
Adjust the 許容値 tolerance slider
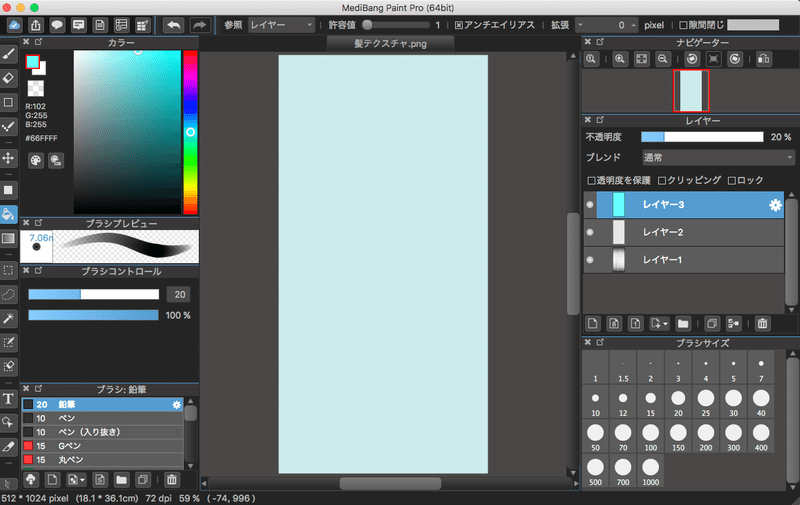pyautogui.click(x=396, y=24)
